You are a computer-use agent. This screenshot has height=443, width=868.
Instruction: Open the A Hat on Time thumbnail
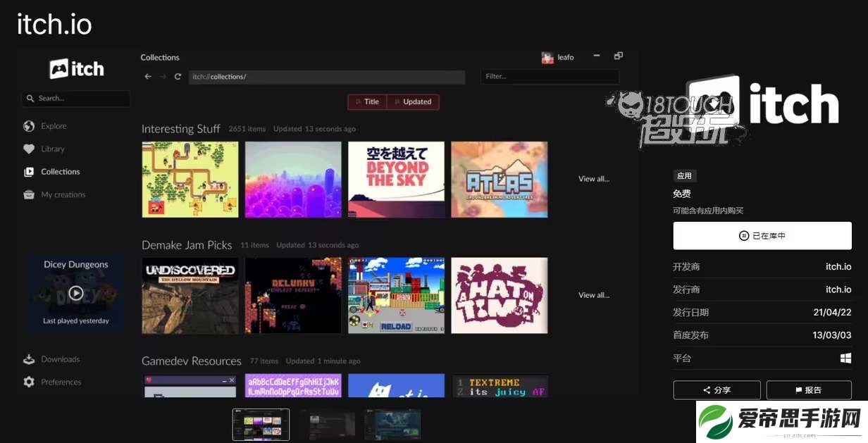[x=500, y=296]
